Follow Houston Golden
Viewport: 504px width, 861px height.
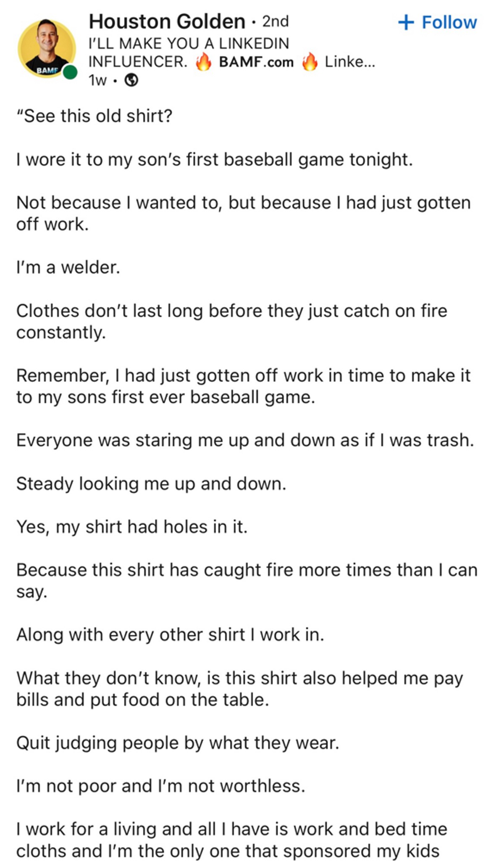[437, 22]
